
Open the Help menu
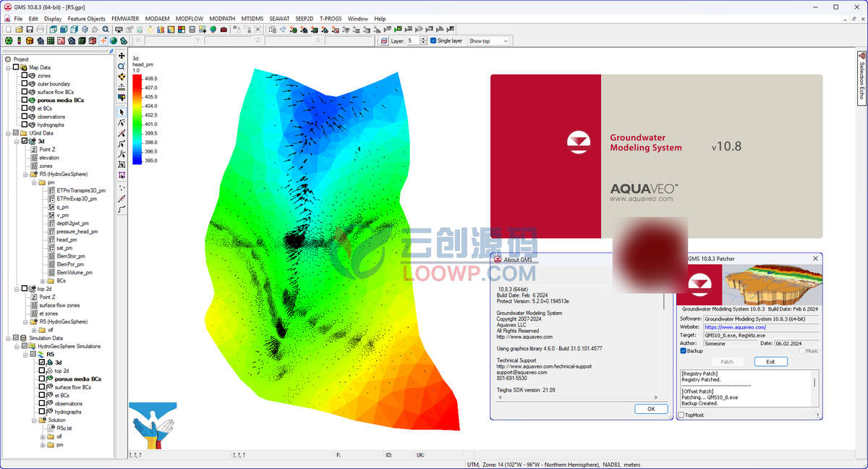click(380, 18)
